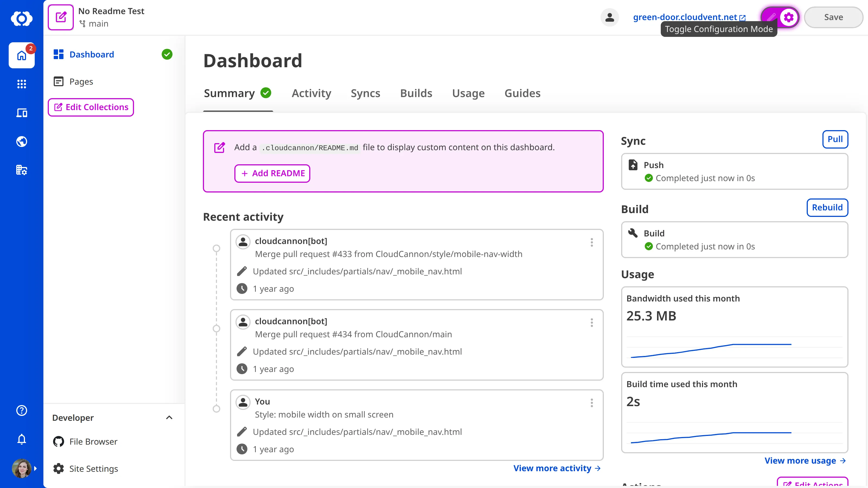Open the apps grid icon in sidebar
868x488 pixels.
[x=22, y=84]
